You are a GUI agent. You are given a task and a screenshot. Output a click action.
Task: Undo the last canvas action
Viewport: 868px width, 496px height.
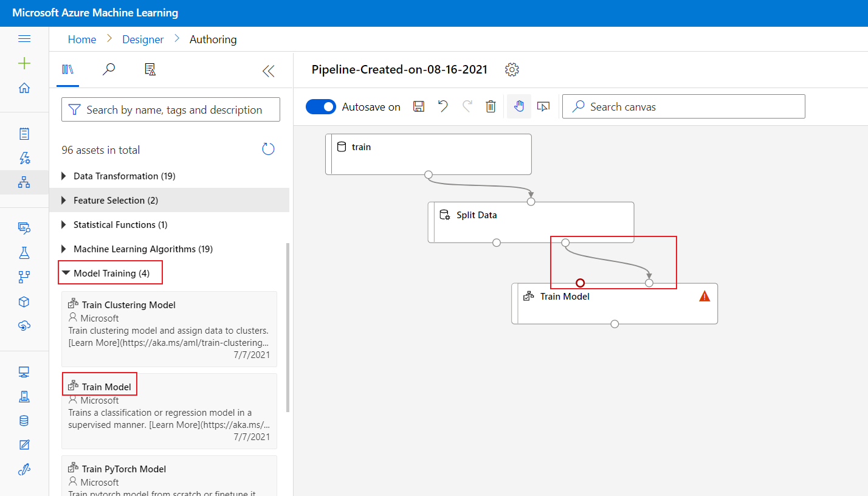[x=443, y=106]
